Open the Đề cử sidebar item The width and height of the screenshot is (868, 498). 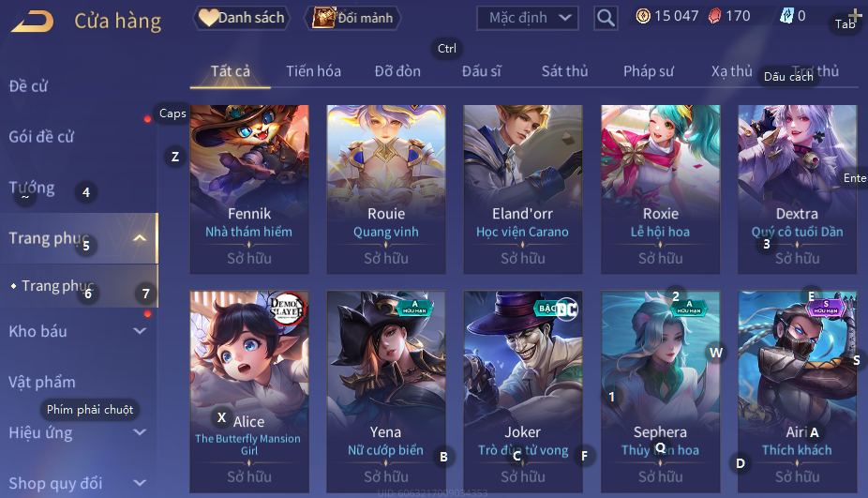pyautogui.click(x=28, y=86)
